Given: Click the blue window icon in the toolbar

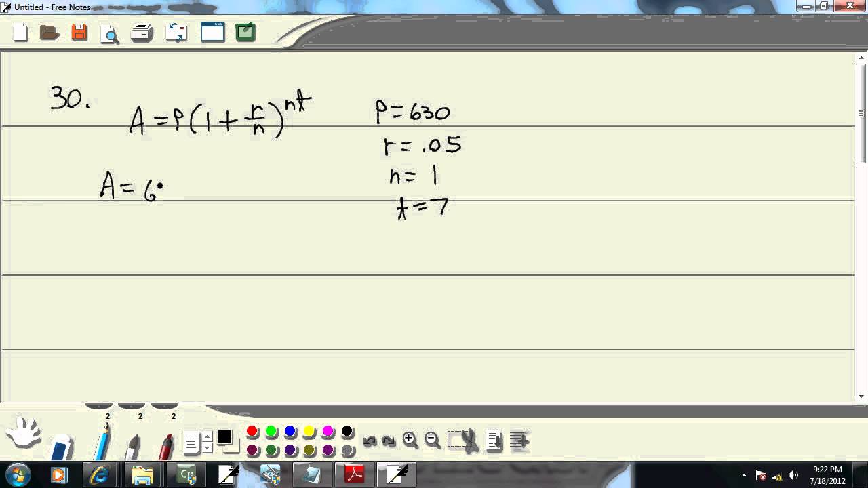Looking at the screenshot, I should click(x=212, y=32).
